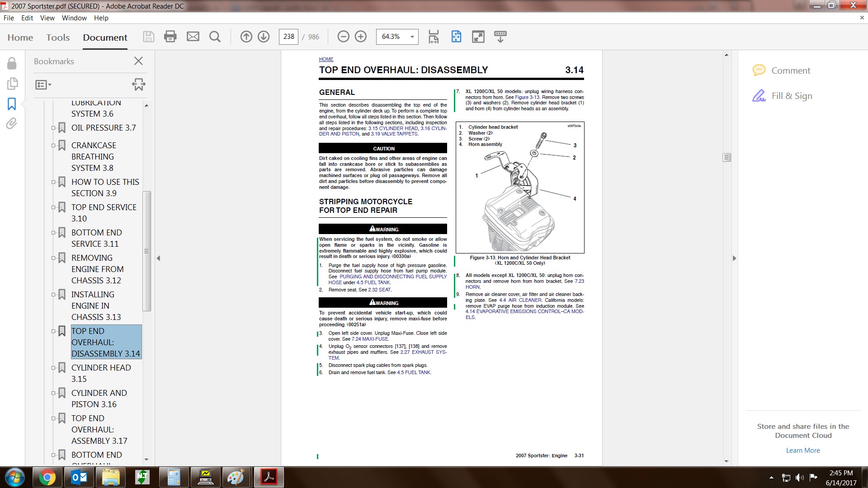The width and height of the screenshot is (868, 488).
Task: Expand CYLINDER HEAD 3.15 bookmark
Action: 53,368
